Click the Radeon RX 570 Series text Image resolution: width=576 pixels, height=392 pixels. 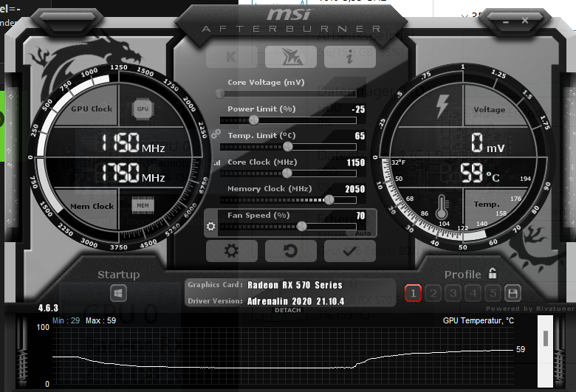pyautogui.click(x=295, y=285)
